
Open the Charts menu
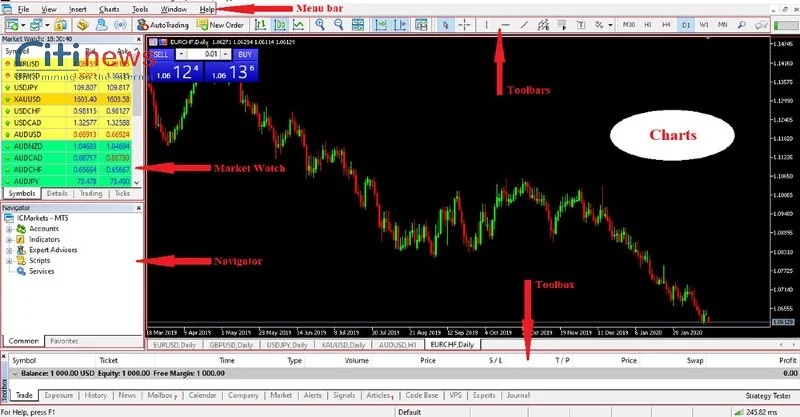click(x=109, y=9)
